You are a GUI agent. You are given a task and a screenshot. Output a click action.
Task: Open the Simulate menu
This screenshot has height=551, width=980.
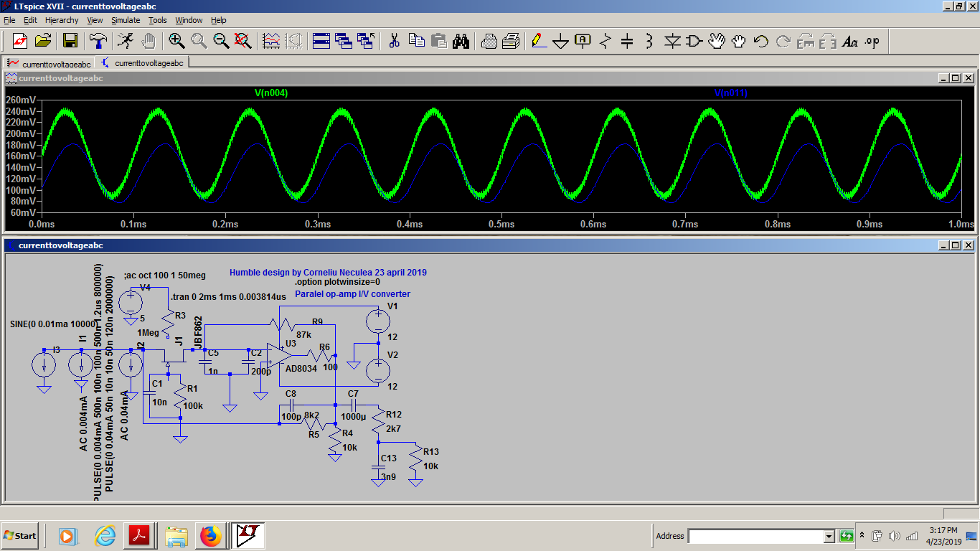[x=126, y=20]
